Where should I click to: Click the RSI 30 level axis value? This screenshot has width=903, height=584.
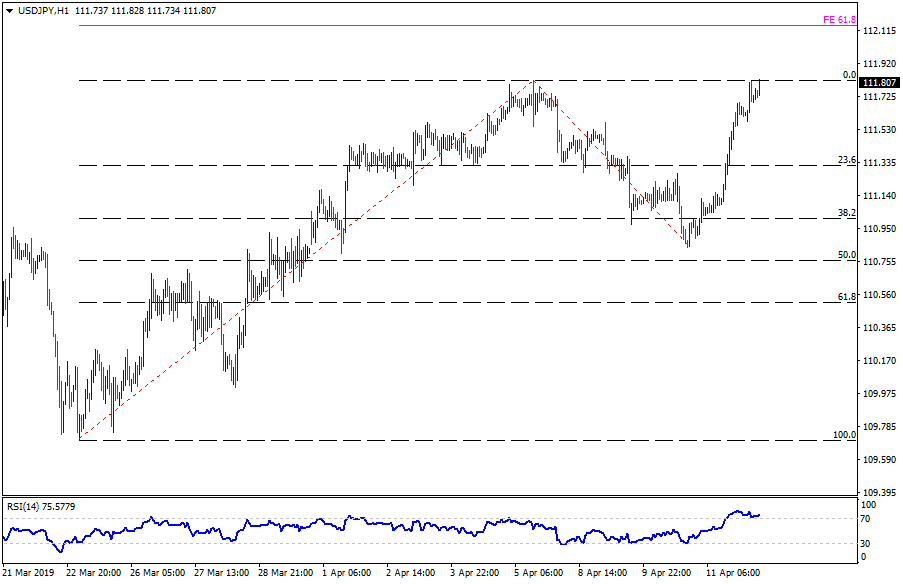click(868, 543)
